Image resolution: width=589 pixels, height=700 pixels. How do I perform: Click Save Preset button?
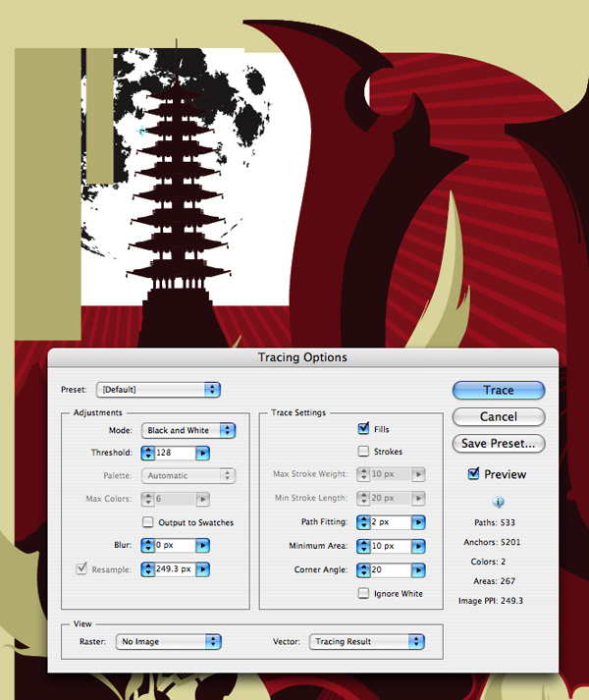pos(499,444)
